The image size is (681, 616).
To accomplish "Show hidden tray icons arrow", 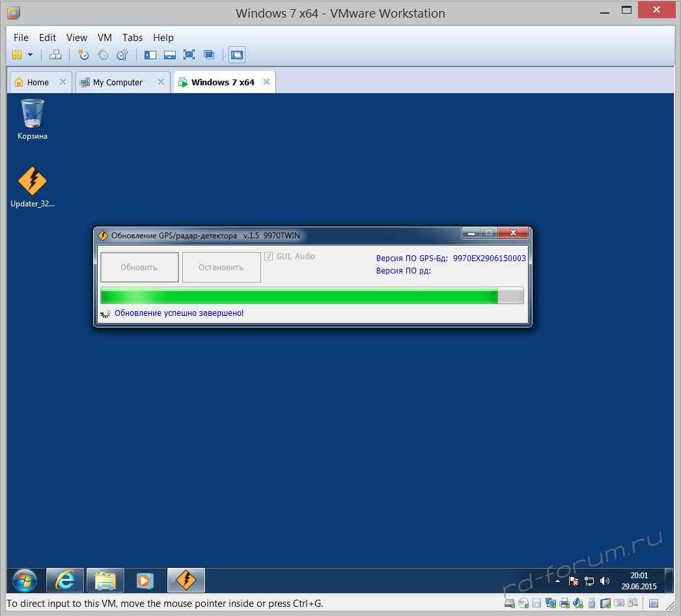I will point(558,581).
